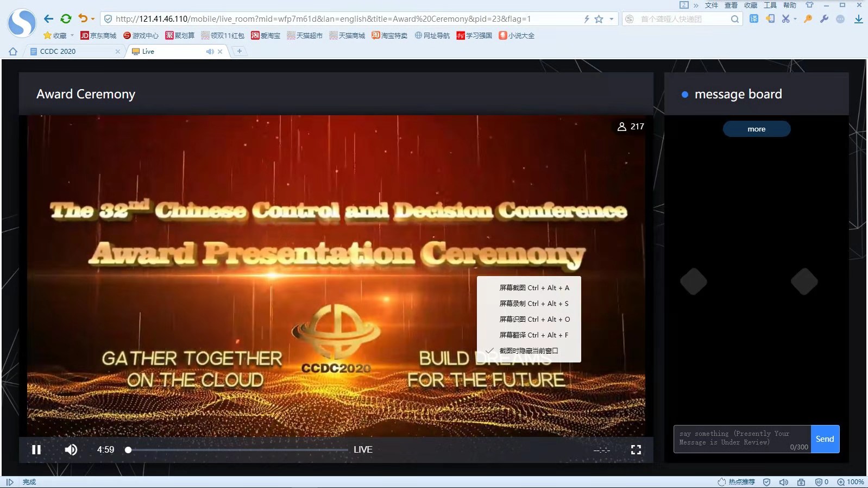
Task: Open address bar dropdown arrow
Action: [x=612, y=19]
